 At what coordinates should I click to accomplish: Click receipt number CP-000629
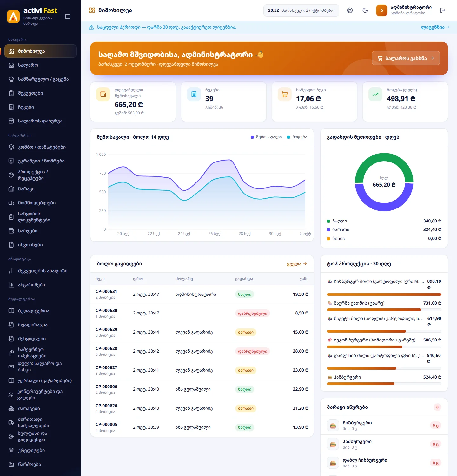pos(106,329)
